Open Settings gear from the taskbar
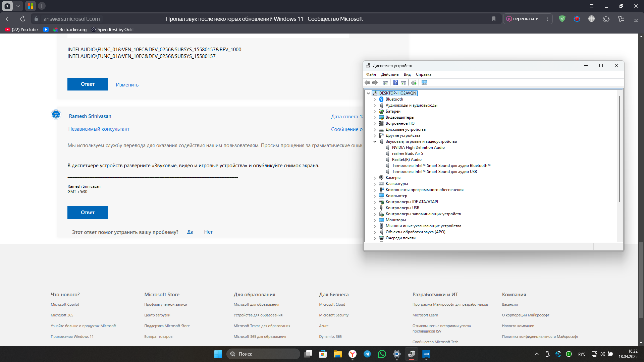 [x=397, y=354]
